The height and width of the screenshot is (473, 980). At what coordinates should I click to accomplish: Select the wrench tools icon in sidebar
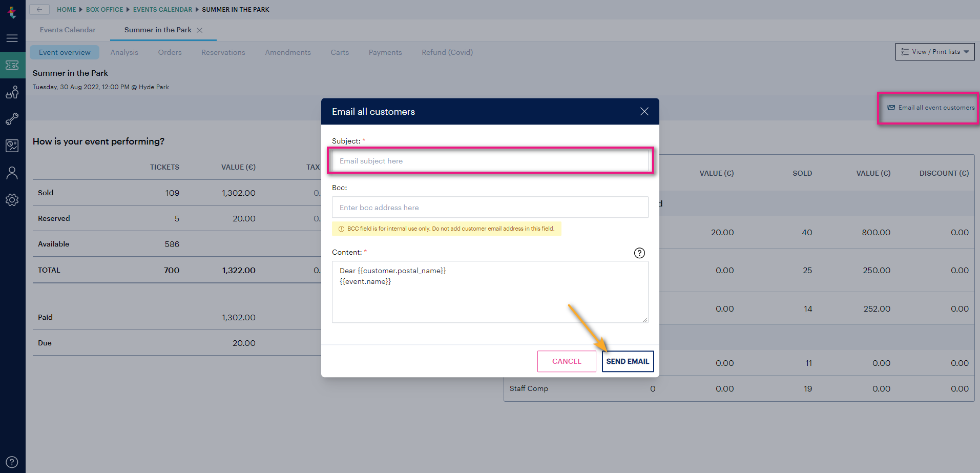point(12,119)
